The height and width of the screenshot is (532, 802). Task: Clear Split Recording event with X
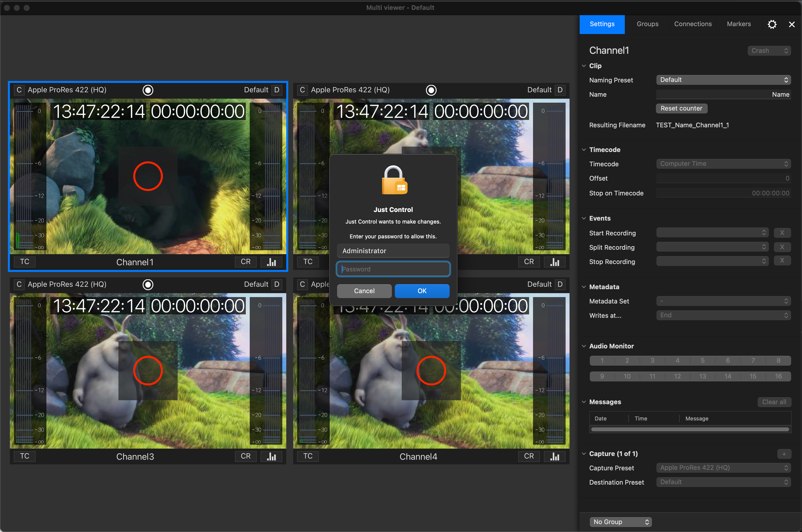coord(782,247)
